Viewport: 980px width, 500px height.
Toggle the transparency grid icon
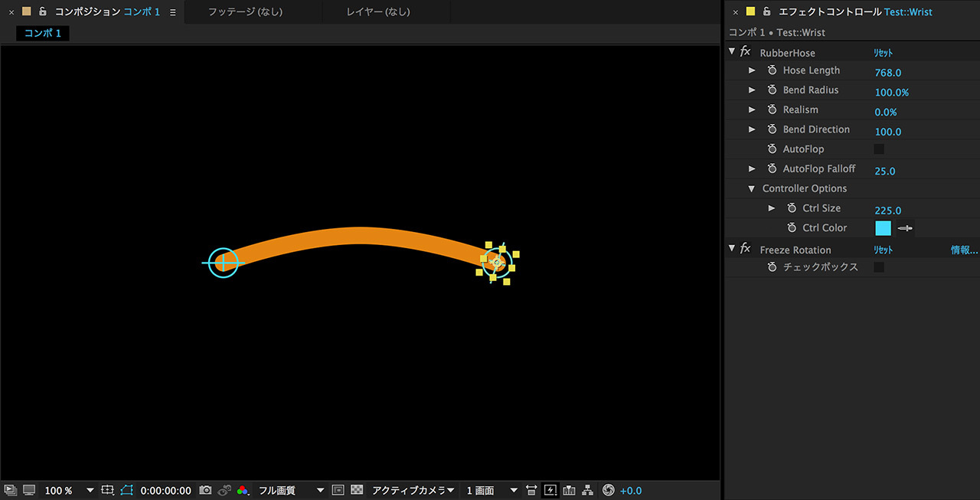click(357, 490)
